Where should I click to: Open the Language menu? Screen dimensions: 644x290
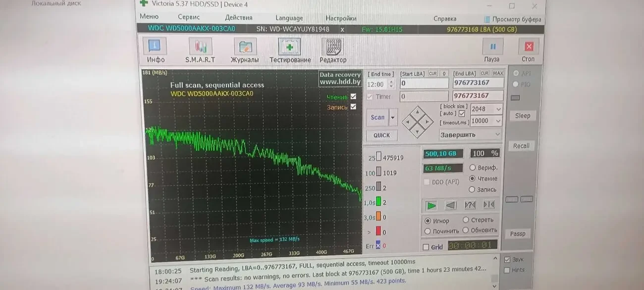coord(289,18)
